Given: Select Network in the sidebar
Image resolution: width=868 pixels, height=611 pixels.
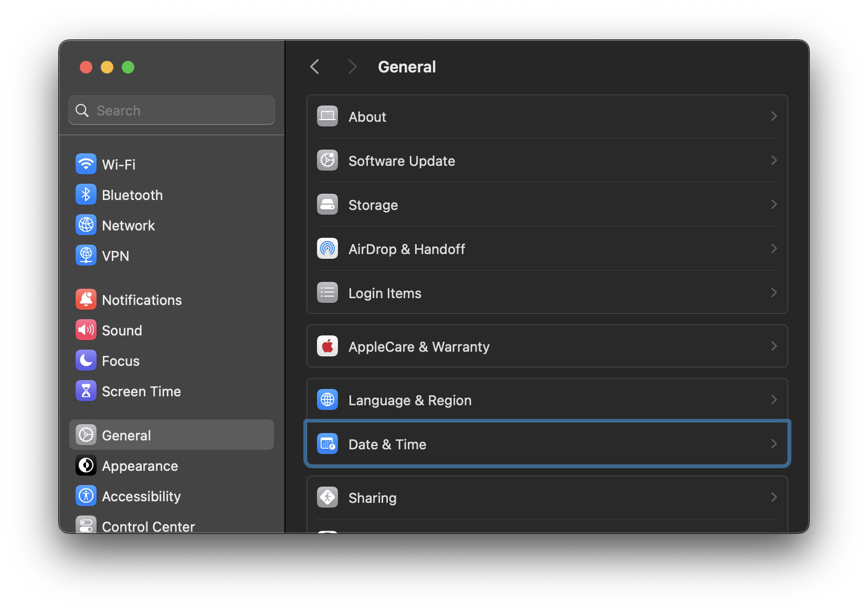Looking at the screenshot, I should coord(129,226).
